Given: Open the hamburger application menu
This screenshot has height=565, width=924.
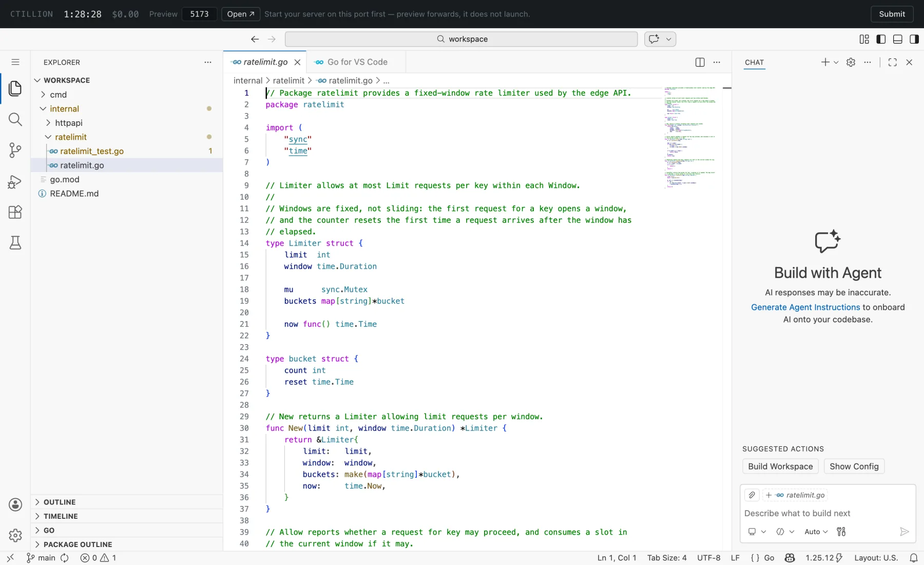Looking at the screenshot, I should [x=15, y=62].
